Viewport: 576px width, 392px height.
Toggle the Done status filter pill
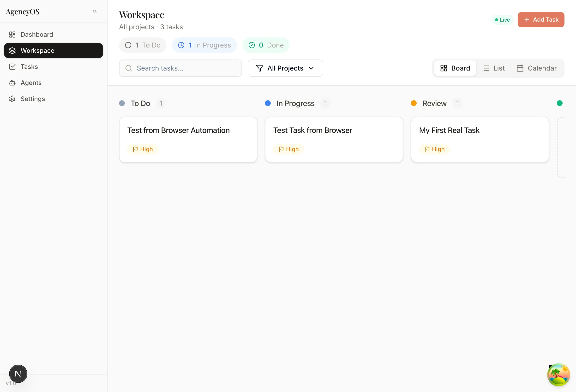(266, 45)
